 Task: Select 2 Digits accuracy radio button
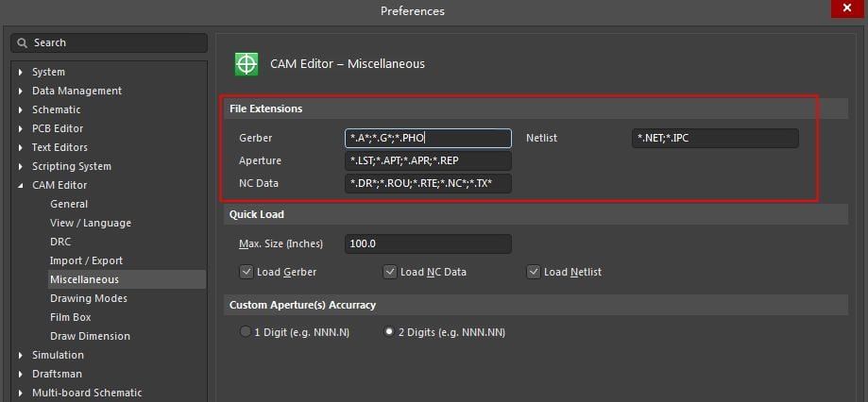point(389,332)
